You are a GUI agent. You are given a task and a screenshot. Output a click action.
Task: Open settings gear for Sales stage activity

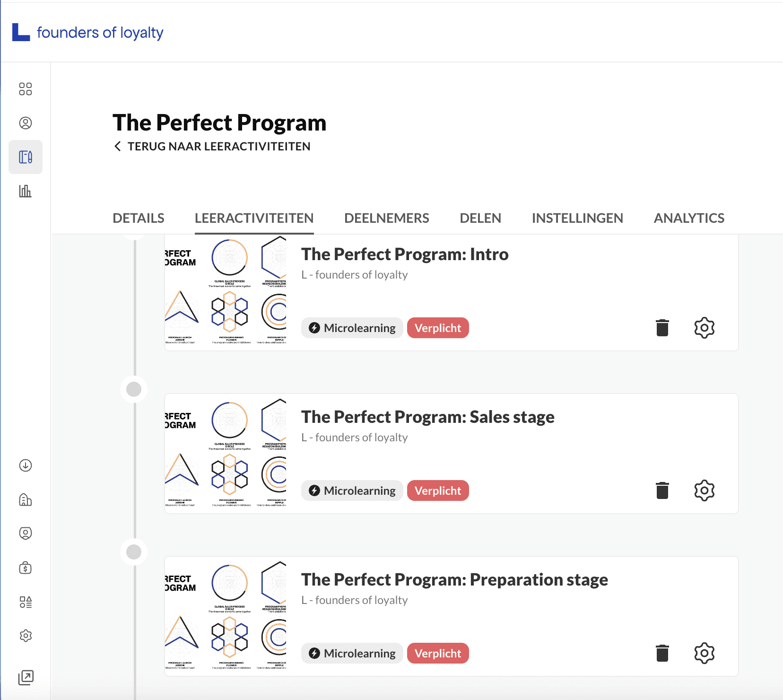click(704, 490)
